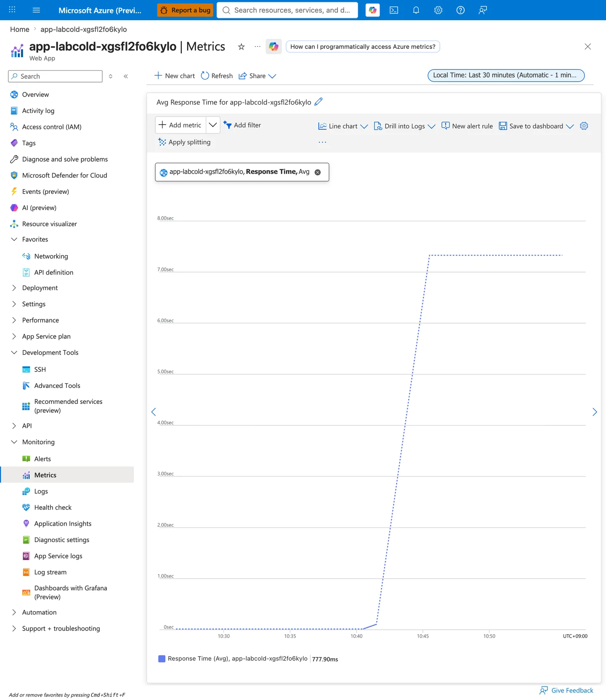Expand the Add metric dropdown arrow

click(x=213, y=125)
